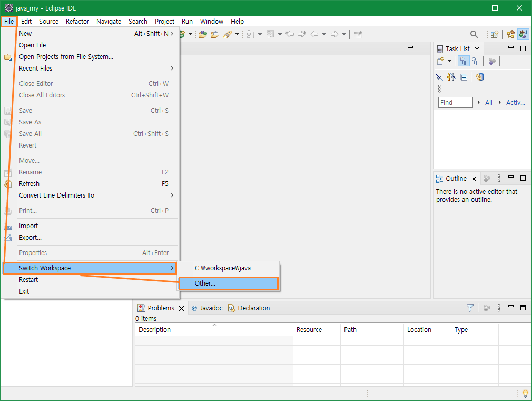Close the Outline tab
This screenshot has height=401, width=532.
(474, 179)
